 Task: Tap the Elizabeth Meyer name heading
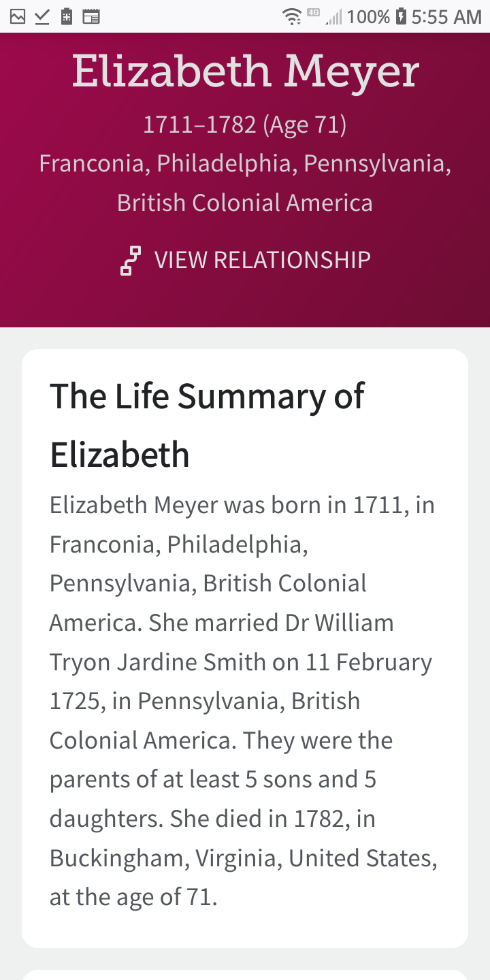[245, 71]
